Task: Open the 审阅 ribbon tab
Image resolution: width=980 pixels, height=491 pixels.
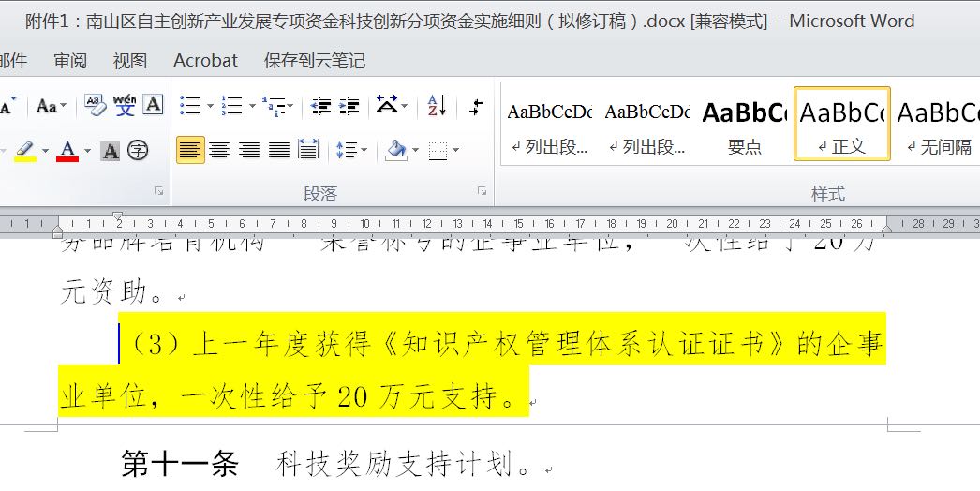Action: tap(70, 61)
